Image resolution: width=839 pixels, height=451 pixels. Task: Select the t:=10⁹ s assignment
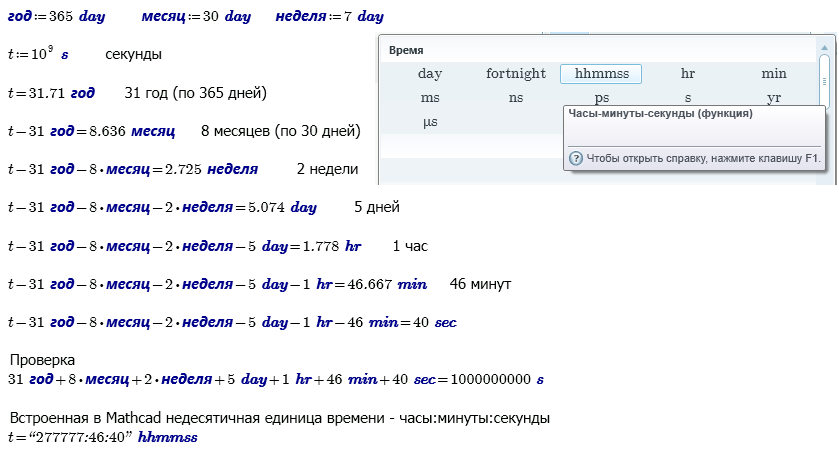point(38,53)
